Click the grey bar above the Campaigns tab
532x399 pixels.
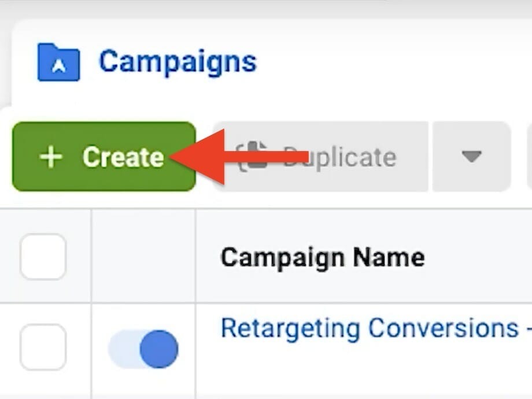266,8
